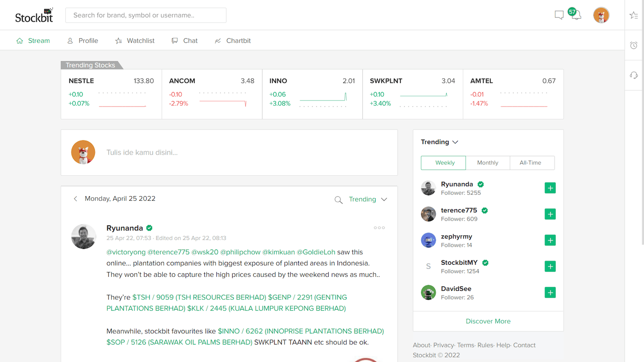The height and width of the screenshot is (362, 644).
Task: Switch to the Monthly trending tab
Action: [487, 163]
